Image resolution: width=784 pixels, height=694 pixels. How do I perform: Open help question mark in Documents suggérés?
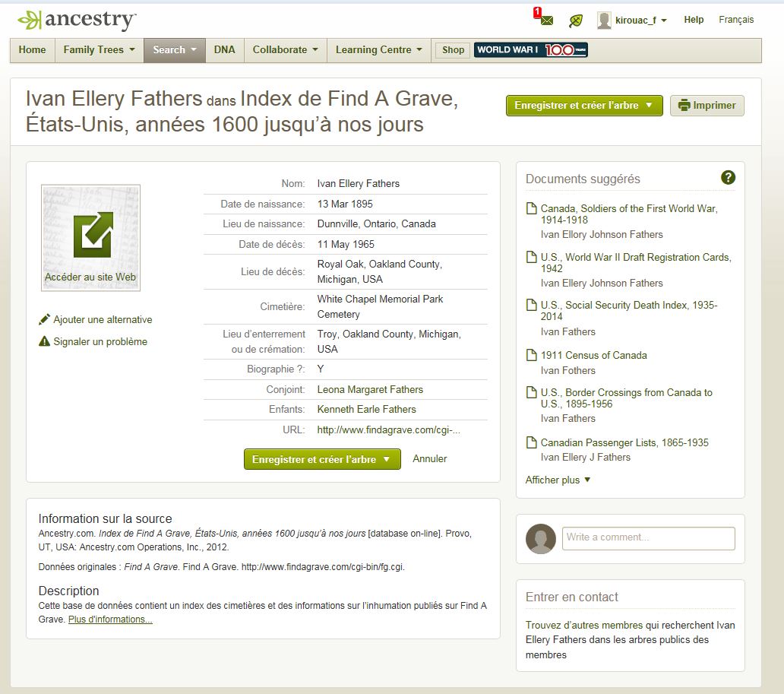(x=728, y=177)
